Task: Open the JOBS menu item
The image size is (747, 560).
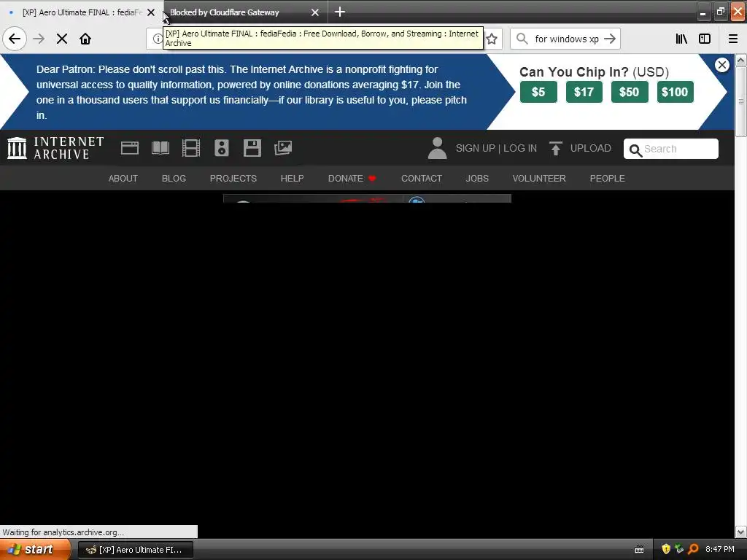Action: click(x=477, y=178)
